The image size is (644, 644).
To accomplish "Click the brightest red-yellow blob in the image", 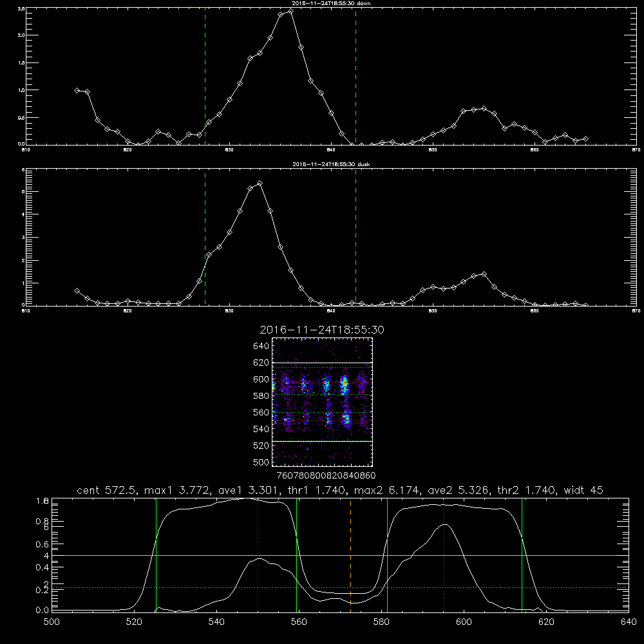I will pos(345,383).
